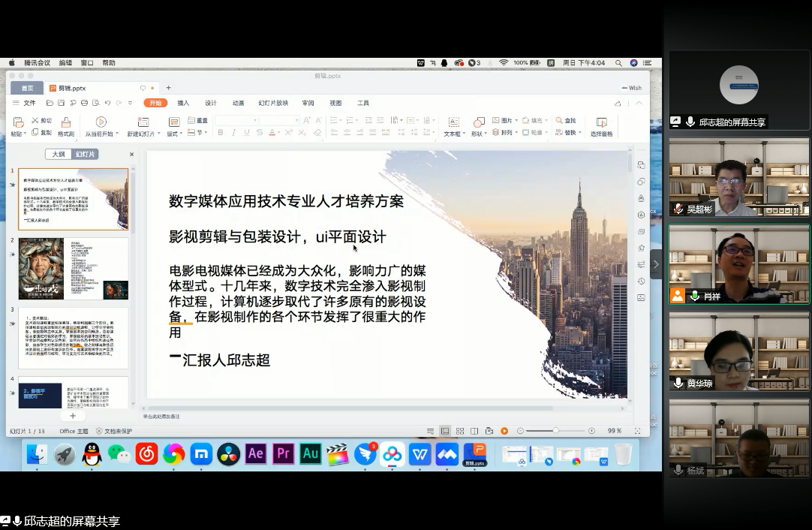Toggle the Slides (幻灯片) thumbnail view
The image size is (812, 530).
(x=85, y=154)
